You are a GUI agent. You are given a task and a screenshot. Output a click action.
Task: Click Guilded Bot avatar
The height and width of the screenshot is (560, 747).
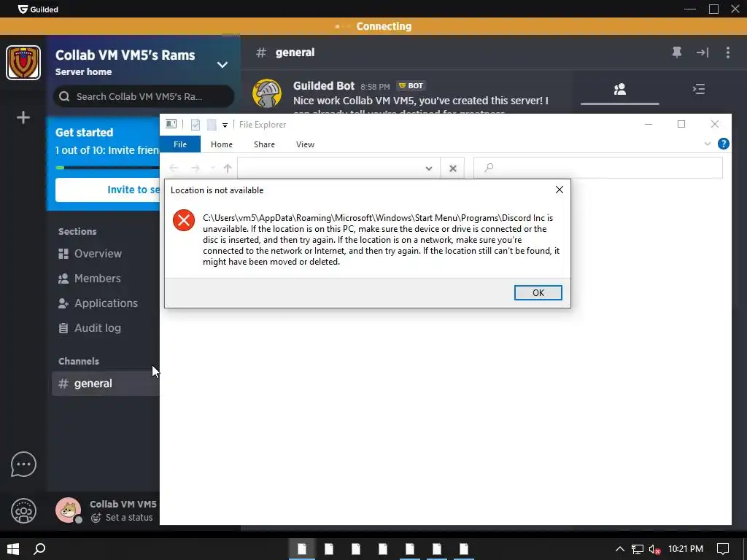tap(267, 93)
